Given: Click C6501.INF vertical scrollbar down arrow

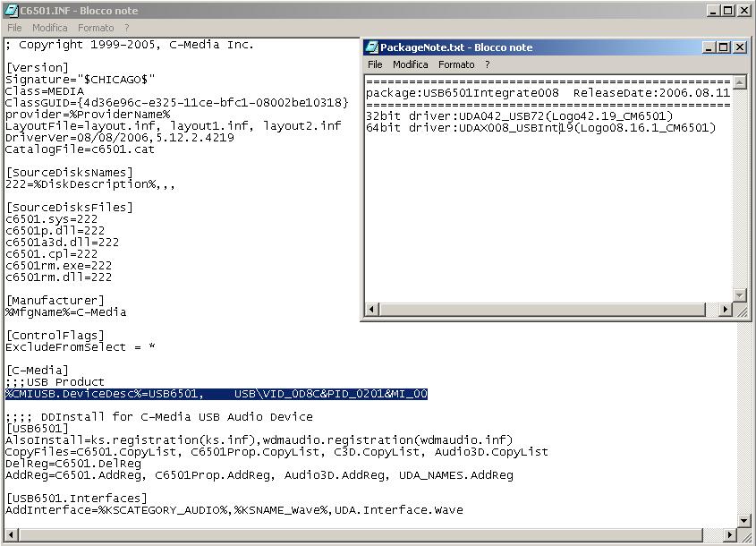Looking at the screenshot, I should [x=744, y=520].
